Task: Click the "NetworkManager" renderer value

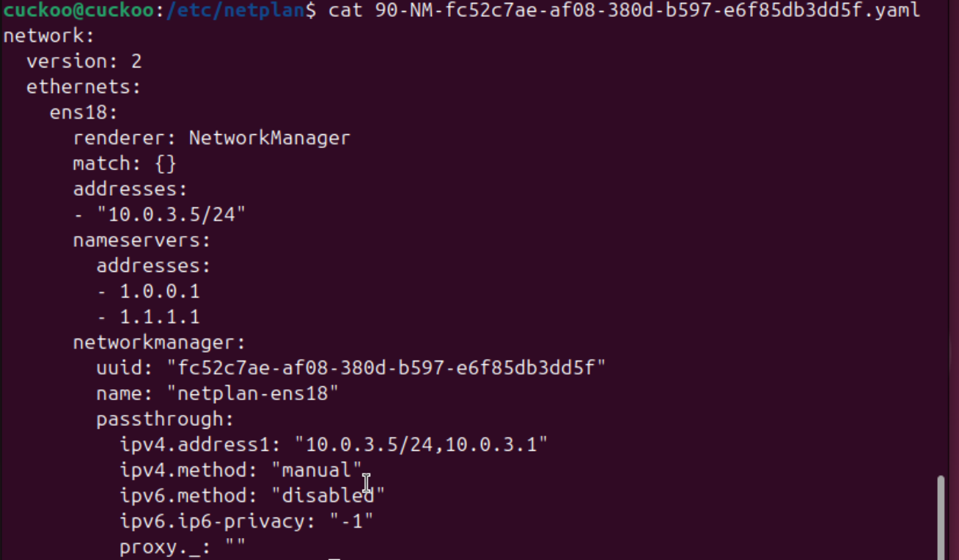Action: (269, 138)
